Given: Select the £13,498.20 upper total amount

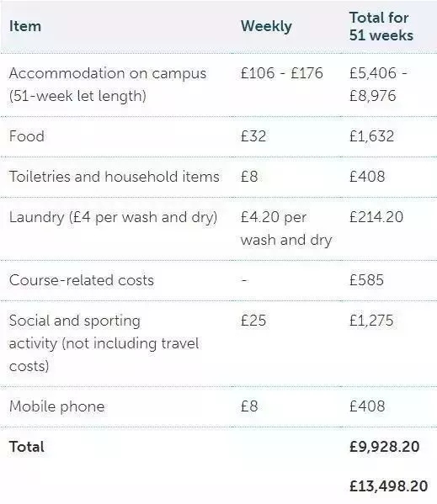Looking at the screenshot, I should tap(389, 486).
